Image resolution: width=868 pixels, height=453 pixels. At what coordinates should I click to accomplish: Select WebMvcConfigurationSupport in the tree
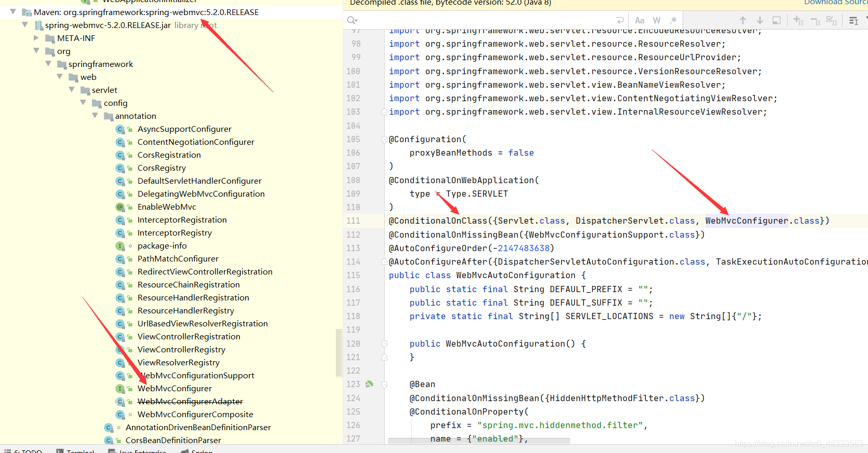196,376
